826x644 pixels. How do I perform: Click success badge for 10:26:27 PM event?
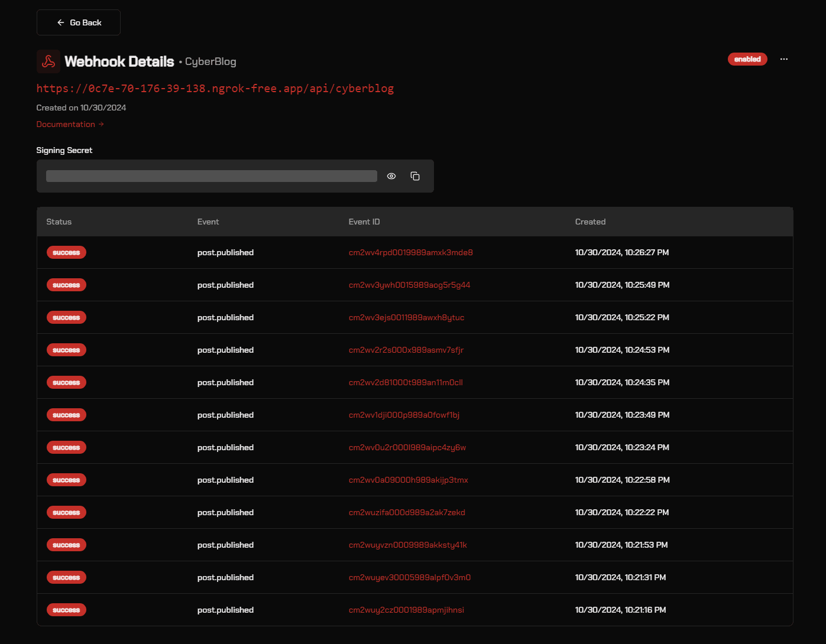point(66,252)
